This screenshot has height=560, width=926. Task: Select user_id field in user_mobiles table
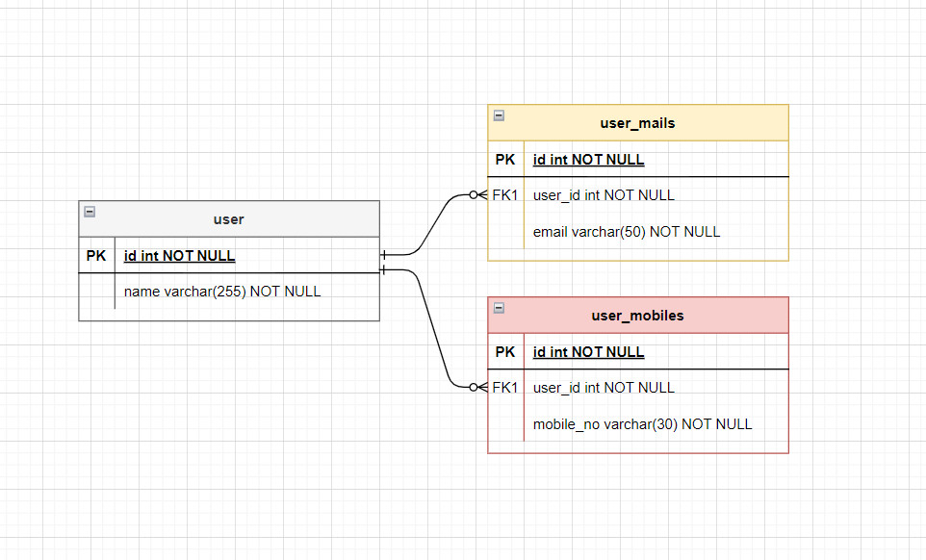(604, 388)
